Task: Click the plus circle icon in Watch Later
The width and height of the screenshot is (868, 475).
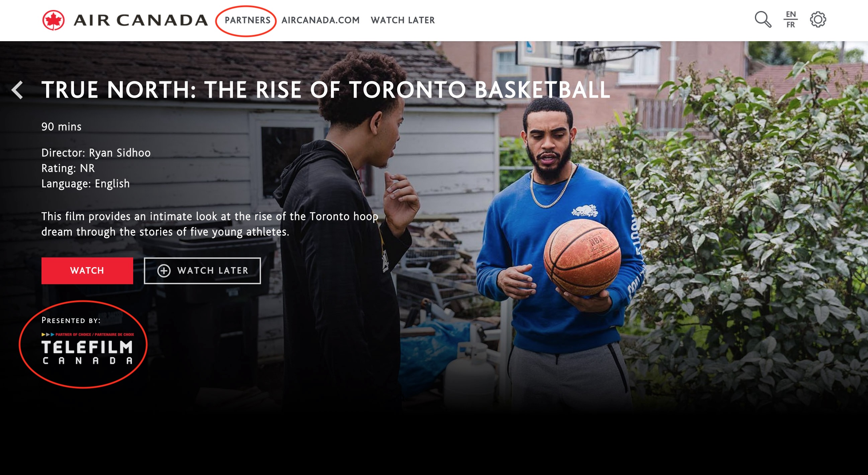Action: [164, 271]
